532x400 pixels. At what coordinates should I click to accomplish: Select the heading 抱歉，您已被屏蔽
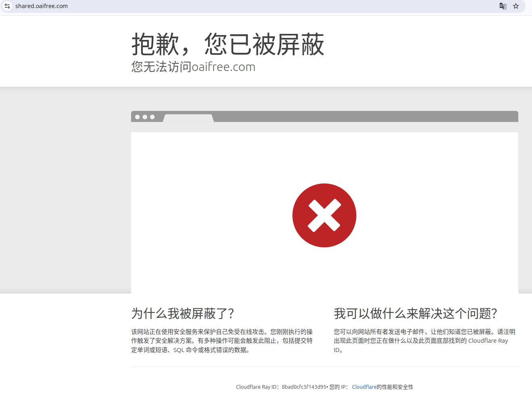pos(228,44)
